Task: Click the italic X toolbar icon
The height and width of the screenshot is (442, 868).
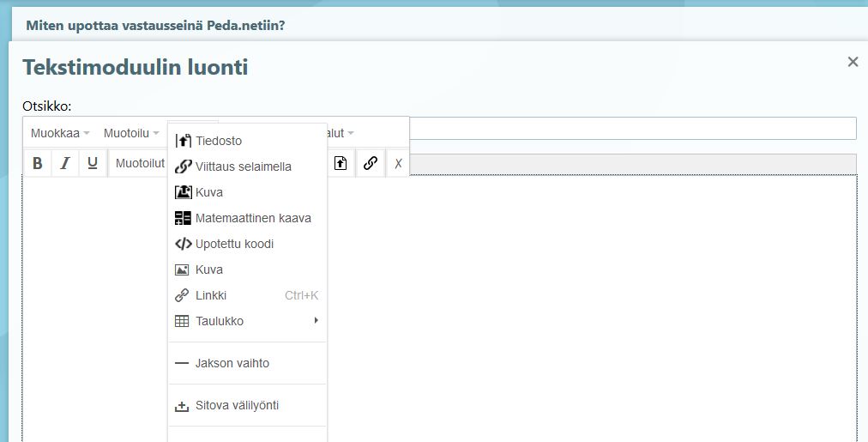Action: (x=398, y=163)
